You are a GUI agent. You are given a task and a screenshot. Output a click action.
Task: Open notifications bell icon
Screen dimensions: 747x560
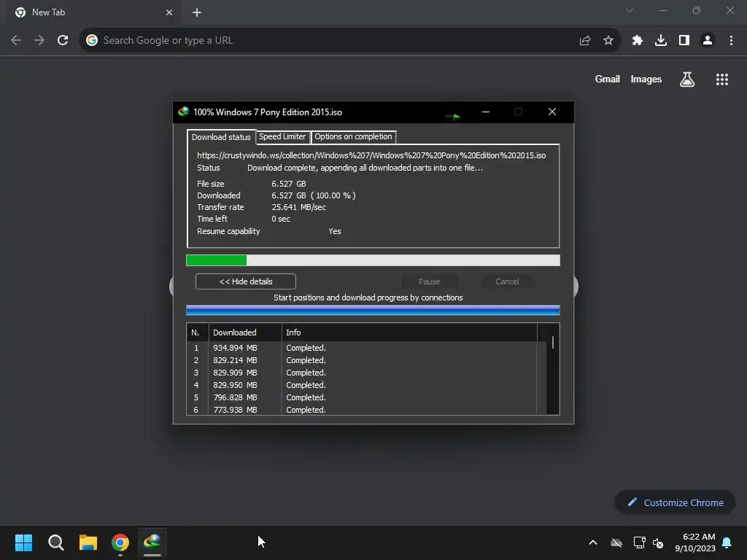(x=727, y=542)
